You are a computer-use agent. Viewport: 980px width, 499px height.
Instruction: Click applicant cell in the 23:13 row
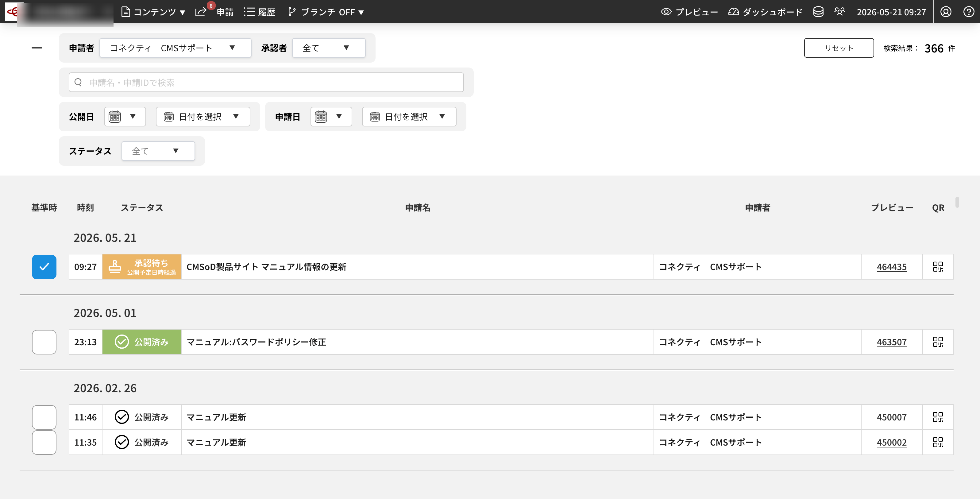(x=757, y=342)
